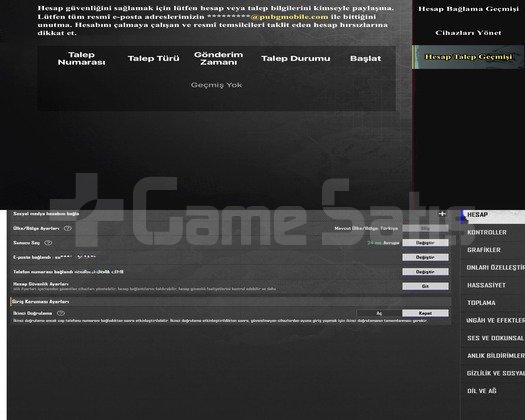Open HASSASİYET settings tab
Viewport: 525px width, 420px height.
(486, 285)
